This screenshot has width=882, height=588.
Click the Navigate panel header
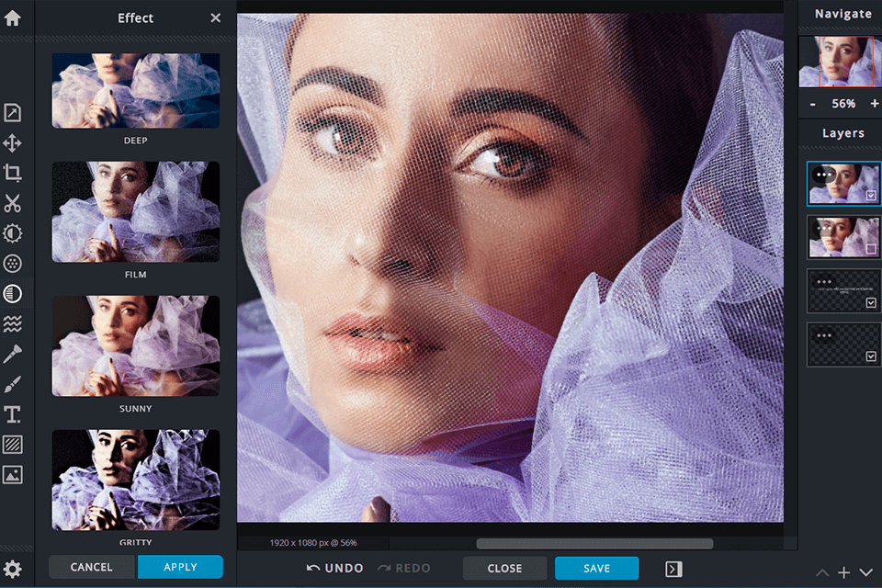coord(842,14)
